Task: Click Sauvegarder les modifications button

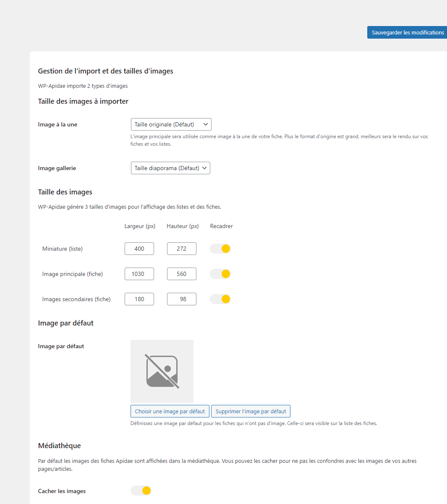Action: click(407, 32)
